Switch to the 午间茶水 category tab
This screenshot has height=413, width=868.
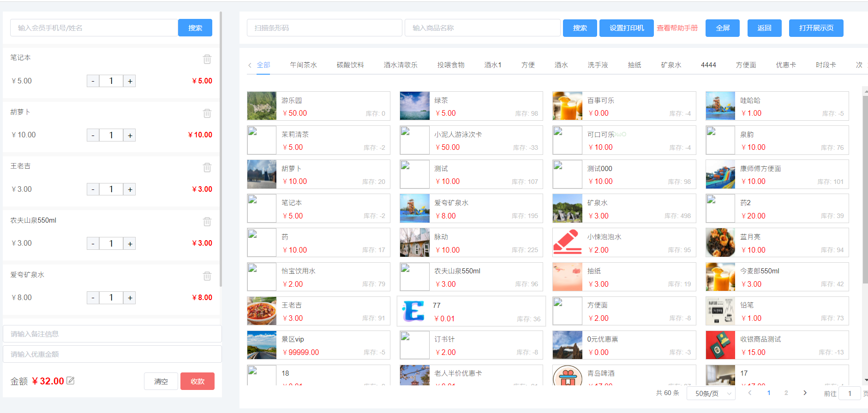tap(303, 65)
